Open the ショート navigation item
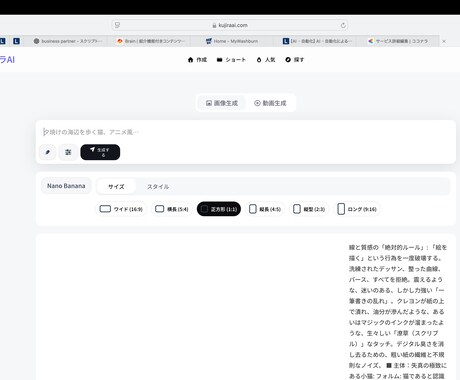460x380 pixels. tap(231, 60)
